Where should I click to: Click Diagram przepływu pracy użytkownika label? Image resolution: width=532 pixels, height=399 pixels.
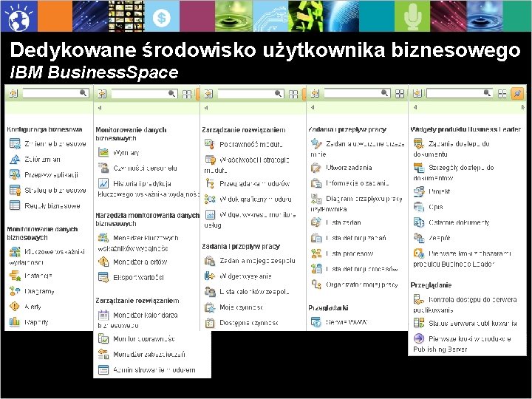coord(356,203)
